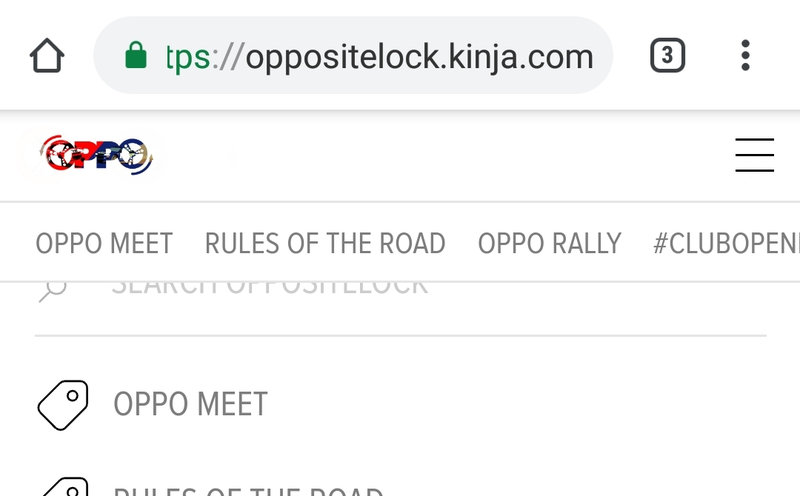Toggle the hamburger navigation menu
Screen dimensions: 800x496
(x=755, y=155)
